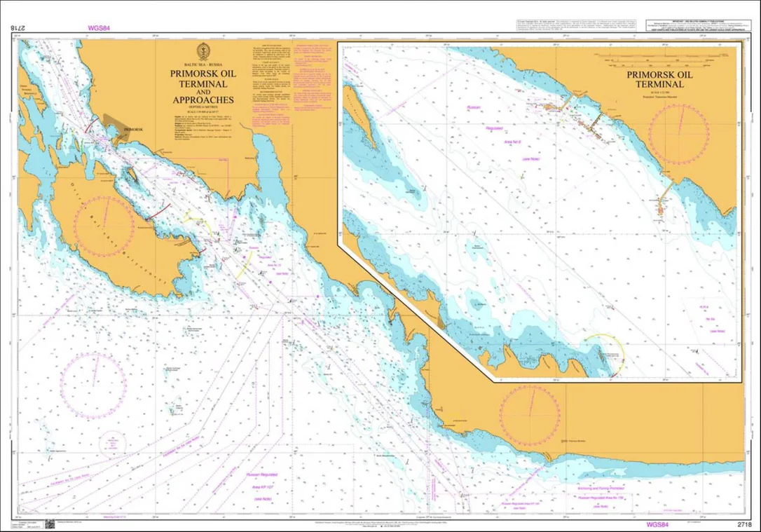Click the inset title PRIMORSK OIL TERMINAL
Image resolution: width=761 pixels, height=532 pixels.
coord(659,80)
